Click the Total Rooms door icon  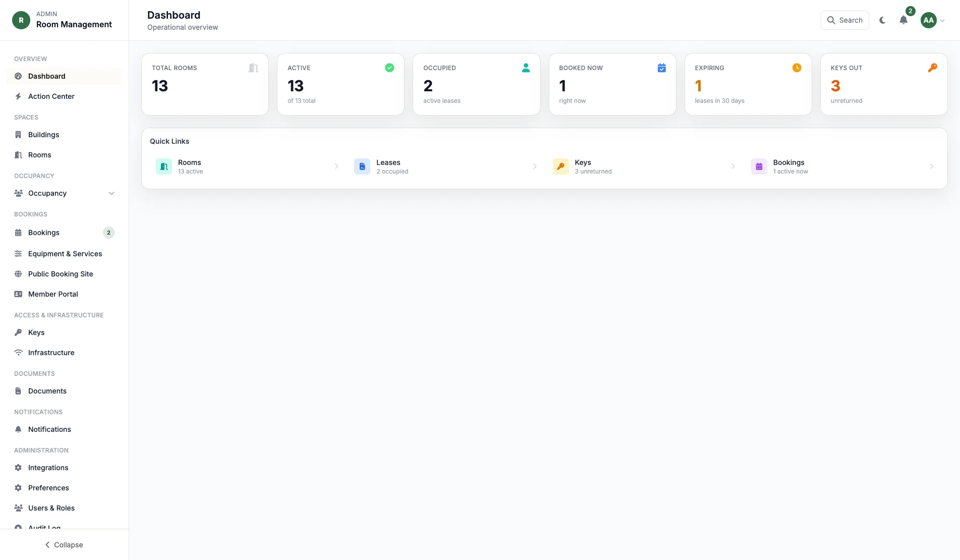click(253, 68)
